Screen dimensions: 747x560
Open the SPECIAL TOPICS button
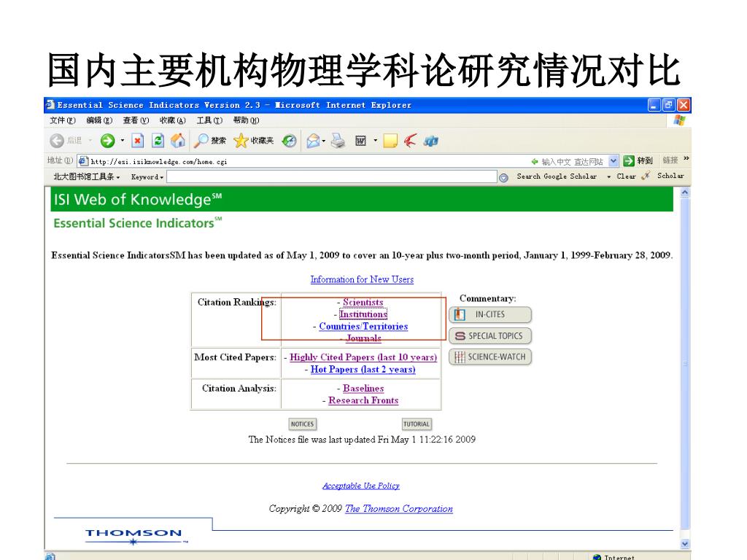coord(490,335)
